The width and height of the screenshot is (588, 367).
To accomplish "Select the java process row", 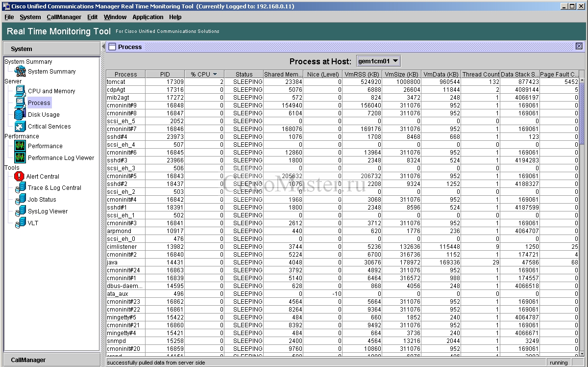I will (343, 262).
